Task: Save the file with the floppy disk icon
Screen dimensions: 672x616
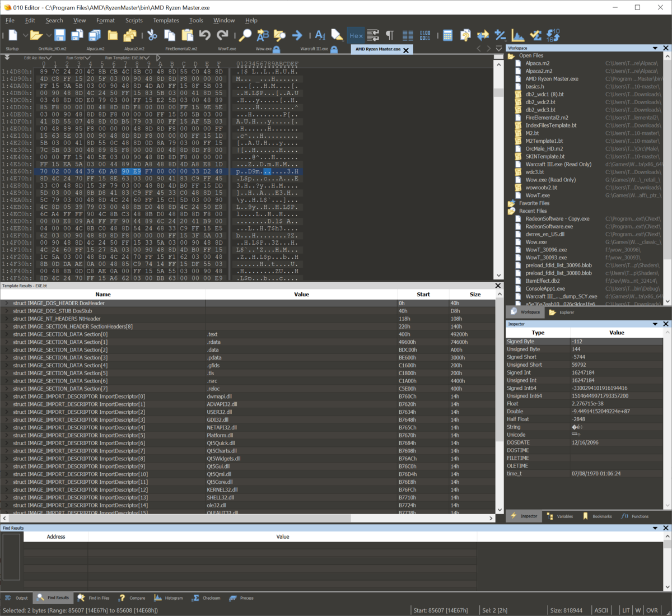Action: click(x=60, y=35)
